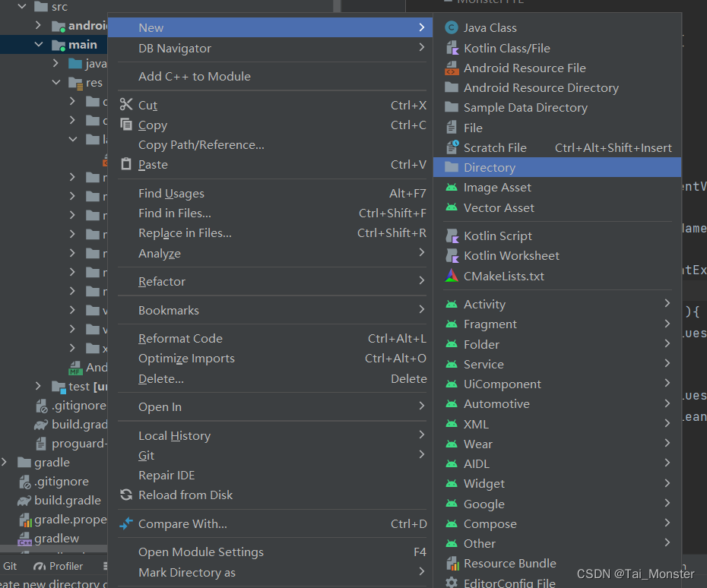Open Local History submenu
This screenshot has width=707, height=588.
(270, 436)
